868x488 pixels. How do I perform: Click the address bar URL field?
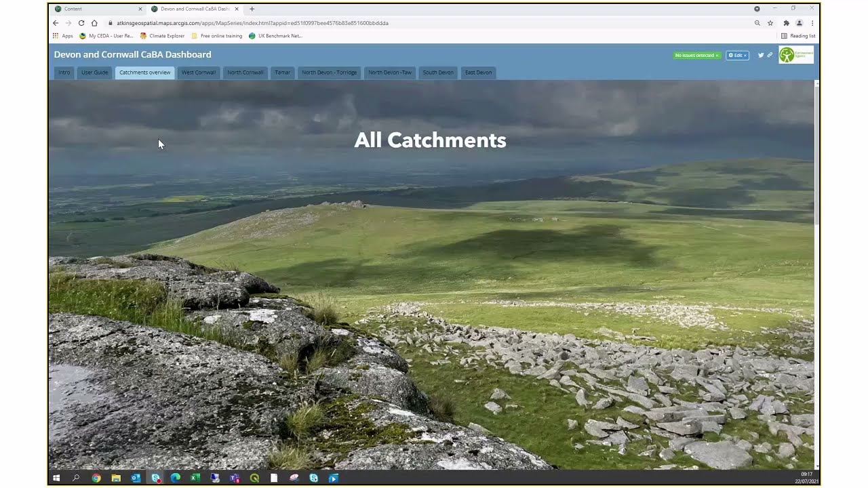[x=427, y=23]
